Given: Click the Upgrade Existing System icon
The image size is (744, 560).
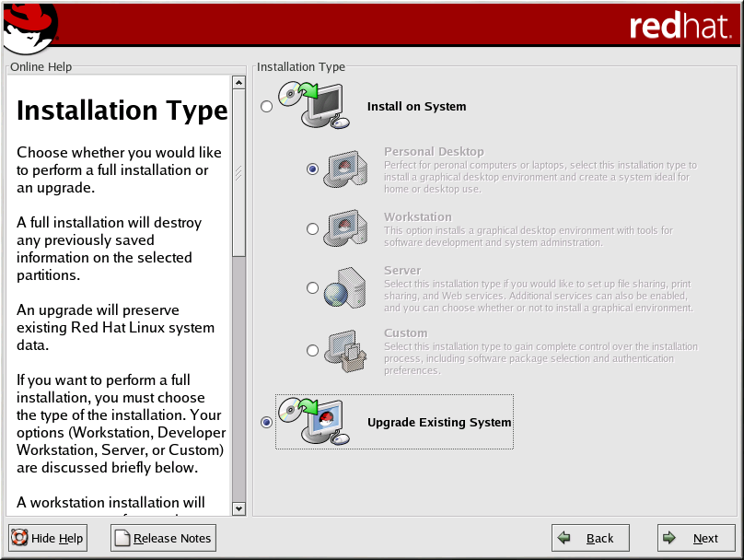Looking at the screenshot, I should click(x=314, y=422).
